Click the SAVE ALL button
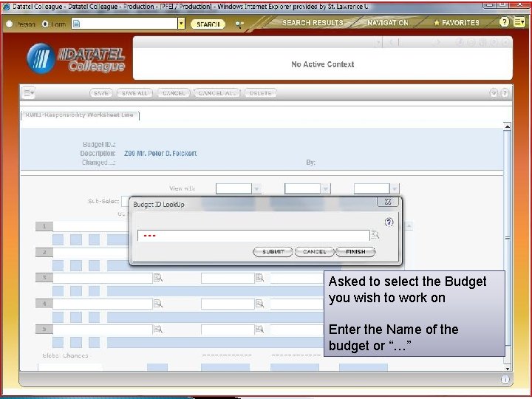Viewport: 532px width, 399px height. point(134,93)
